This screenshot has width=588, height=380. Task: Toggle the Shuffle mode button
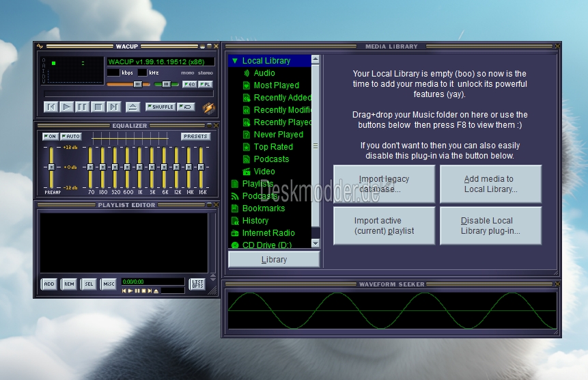click(x=160, y=107)
